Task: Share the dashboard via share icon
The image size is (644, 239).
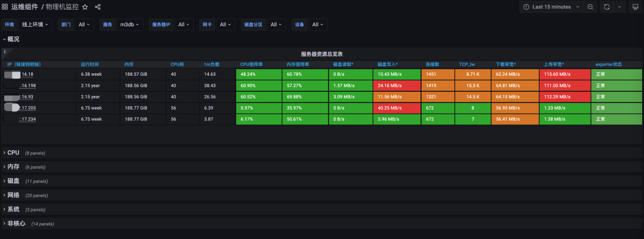Action: point(98,7)
